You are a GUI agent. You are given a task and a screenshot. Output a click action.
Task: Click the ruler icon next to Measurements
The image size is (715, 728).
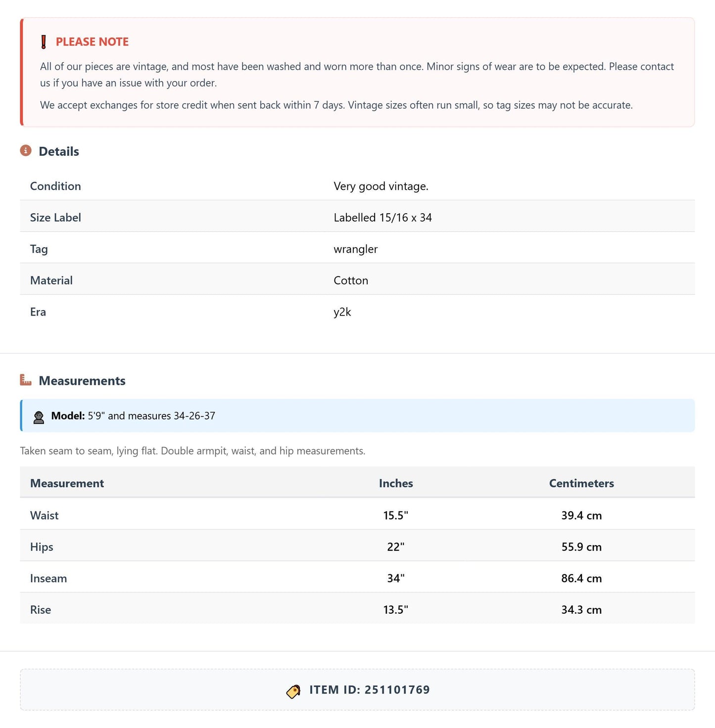tap(26, 380)
